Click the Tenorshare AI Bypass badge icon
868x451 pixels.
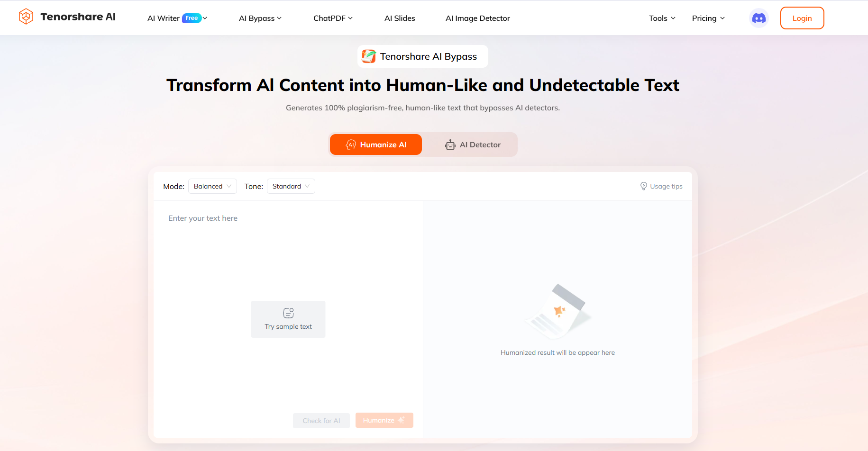369,56
